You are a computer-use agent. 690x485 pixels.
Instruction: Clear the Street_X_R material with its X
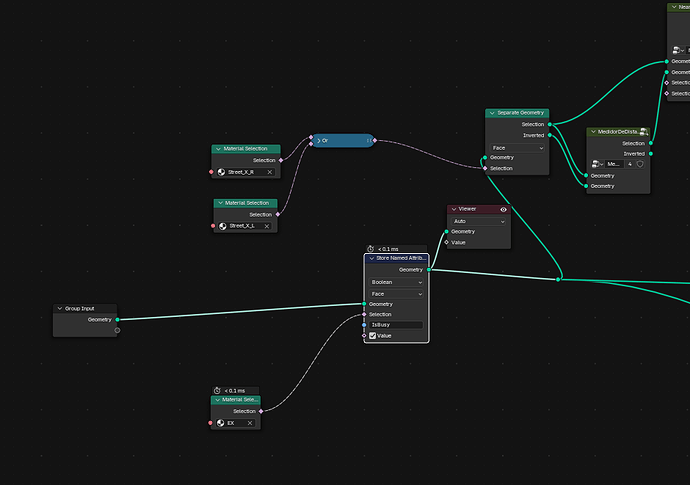tap(270, 172)
